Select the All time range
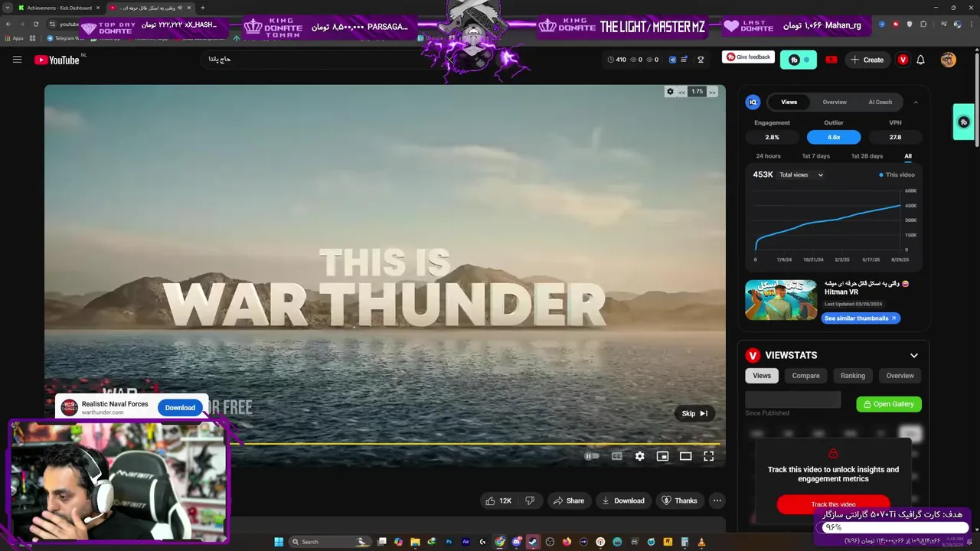 (x=908, y=156)
